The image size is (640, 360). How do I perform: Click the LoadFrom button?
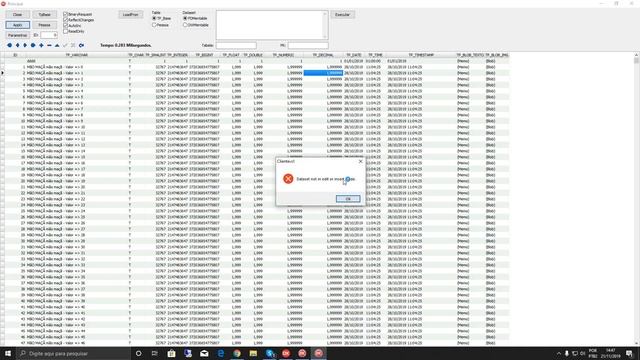pos(131,15)
